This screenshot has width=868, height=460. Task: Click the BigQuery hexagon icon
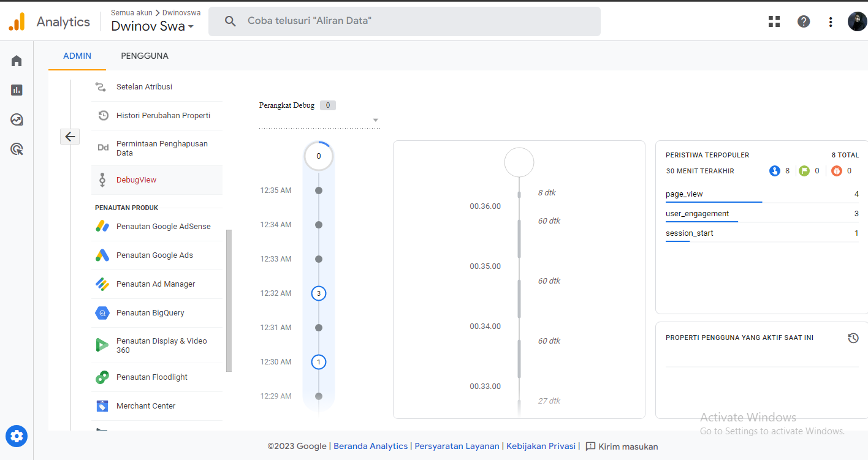(102, 312)
